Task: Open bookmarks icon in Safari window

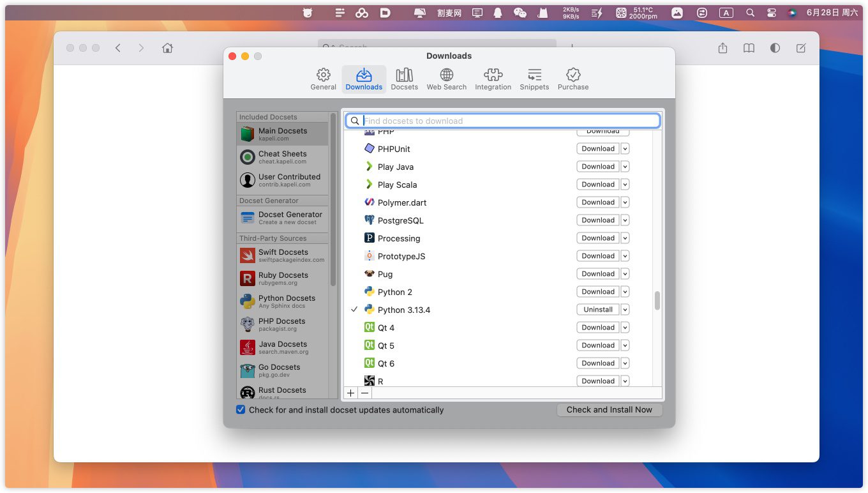Action: click(x=749, y=48)
